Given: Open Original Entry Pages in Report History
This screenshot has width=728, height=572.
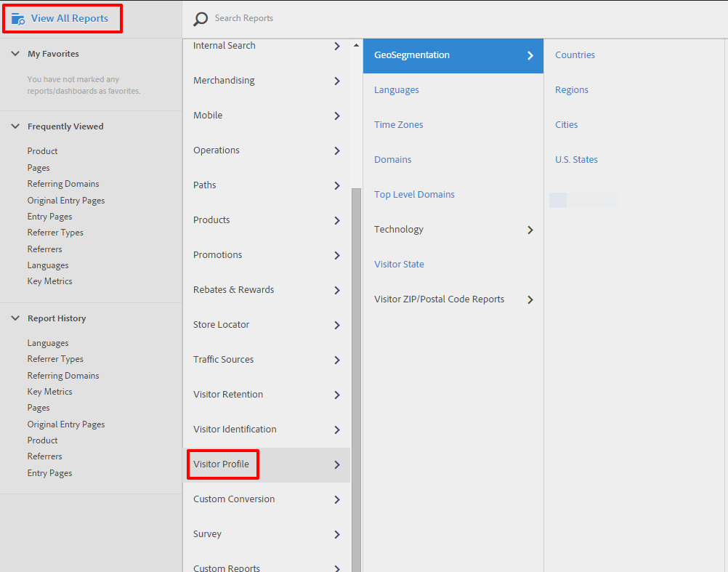Looking at the screenshot, I should tap(66, 424).
